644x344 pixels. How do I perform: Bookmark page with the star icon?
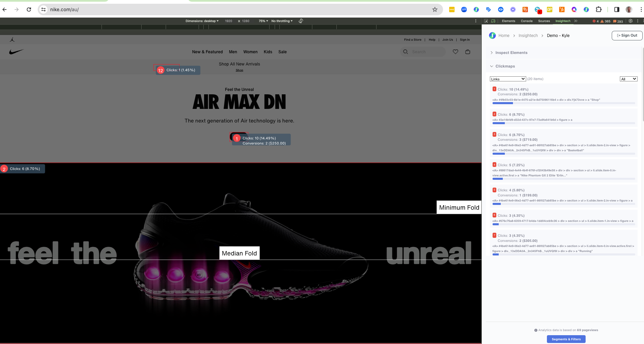pos(435,9)
